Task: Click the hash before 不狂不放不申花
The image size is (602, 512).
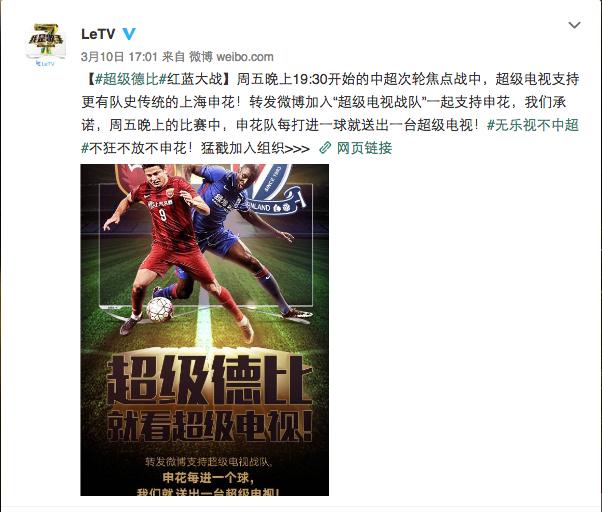Action: 85,148
